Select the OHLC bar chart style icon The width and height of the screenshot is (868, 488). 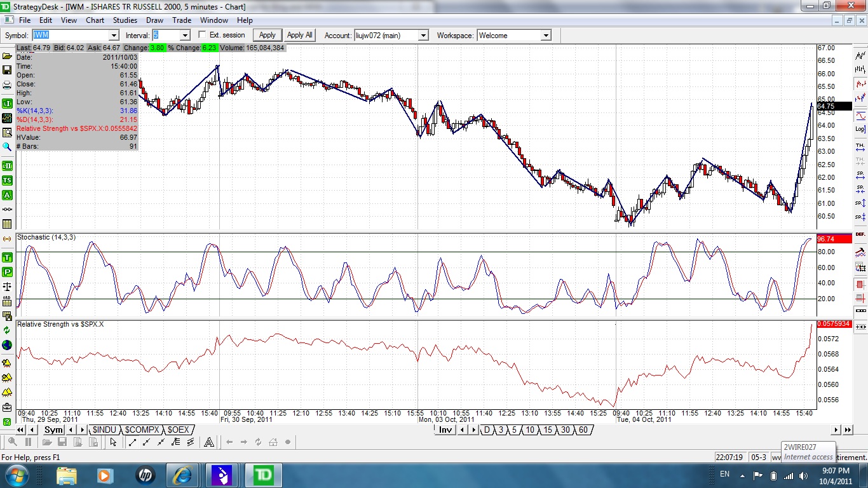click(x=860, y=69)
